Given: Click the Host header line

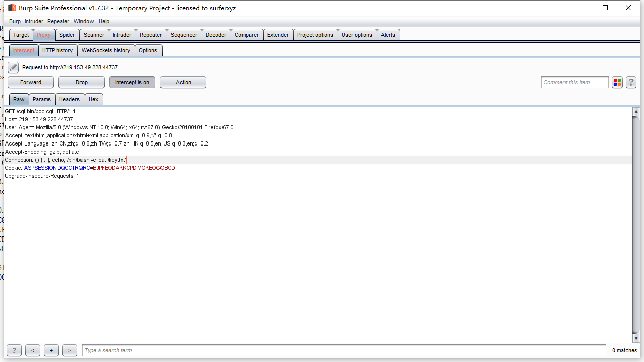Looking at the screenshot, I should click(39, 119).
